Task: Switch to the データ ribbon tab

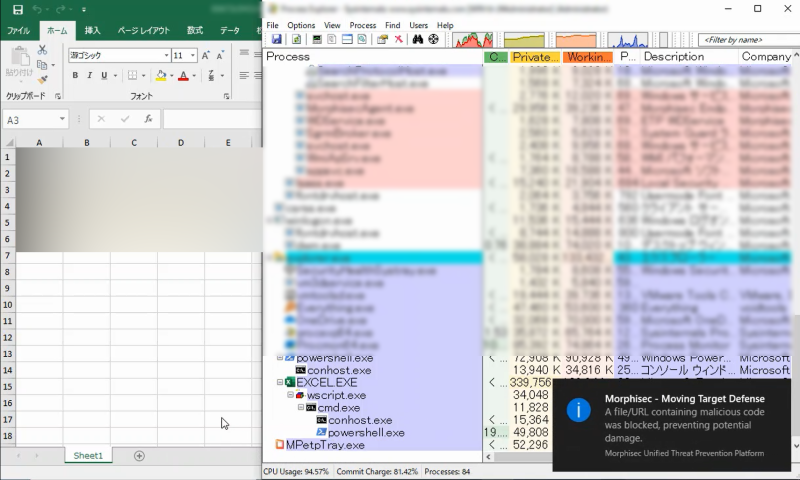Action: [x=230, y=31]
